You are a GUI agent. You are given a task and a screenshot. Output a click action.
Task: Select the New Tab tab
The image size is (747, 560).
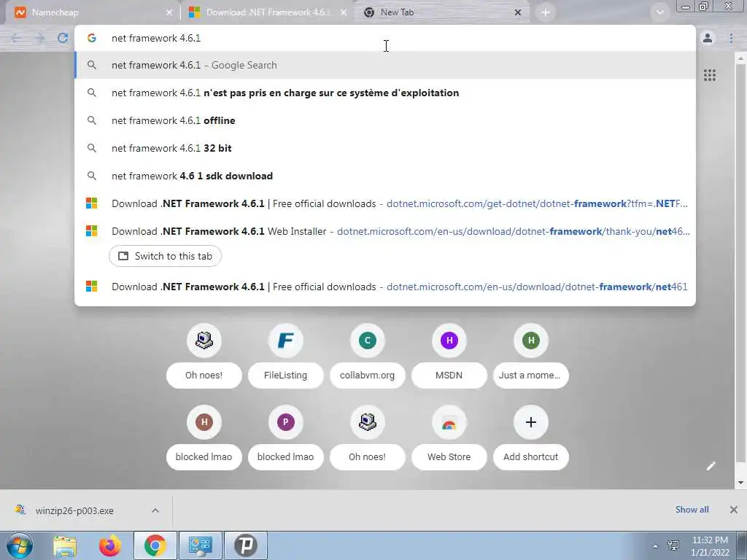click(443, 12)
